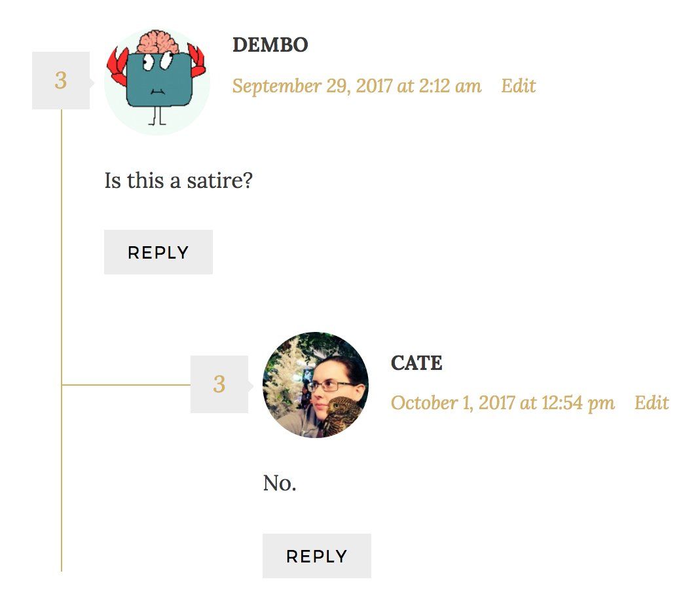Image resolution: width=700 pixels, height=605 pixels.
Task: Click the "No." reply text
Action: tap(280, 483)
